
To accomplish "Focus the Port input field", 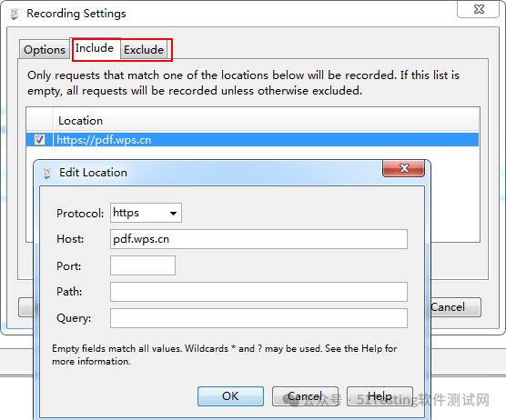I will [143, 265].
